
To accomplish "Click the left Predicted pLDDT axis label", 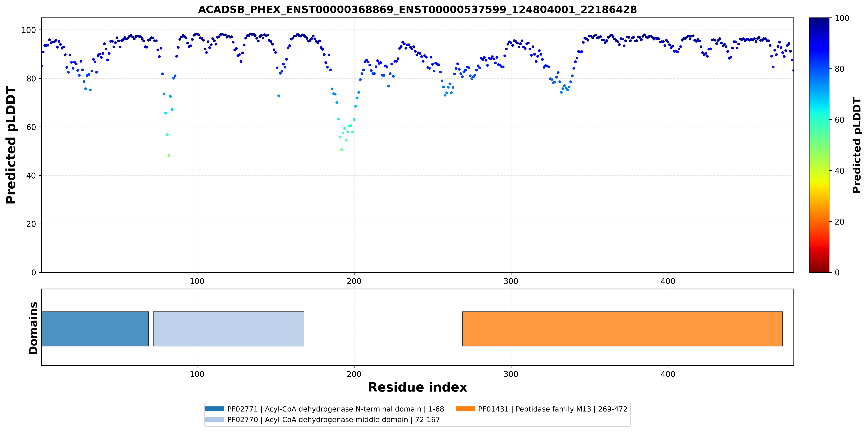I will coord(11,145).
